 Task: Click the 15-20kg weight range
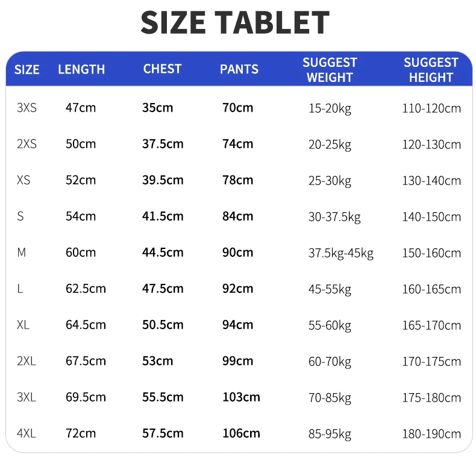[330, 109]
